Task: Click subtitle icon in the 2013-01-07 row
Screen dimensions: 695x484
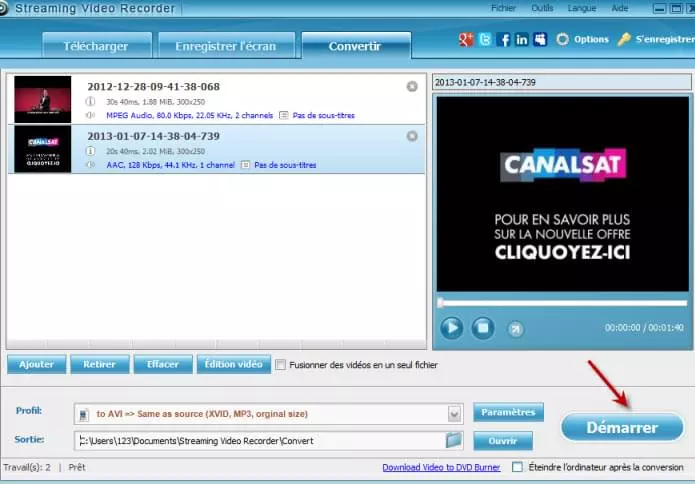Action: (245, 165)
